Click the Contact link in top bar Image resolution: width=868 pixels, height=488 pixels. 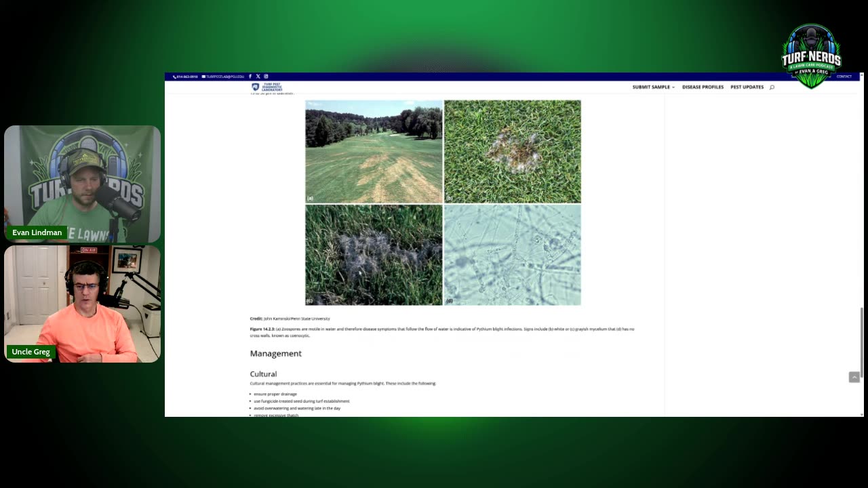coord(844,77)
